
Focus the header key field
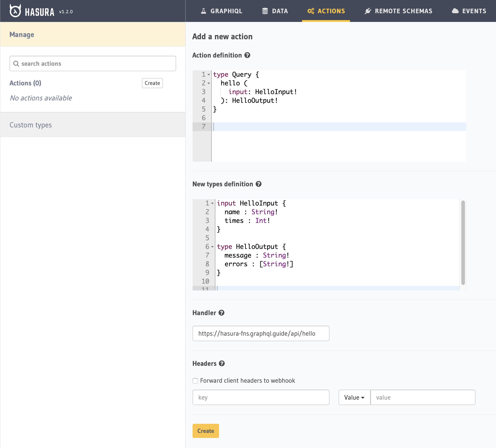(261, 397)
